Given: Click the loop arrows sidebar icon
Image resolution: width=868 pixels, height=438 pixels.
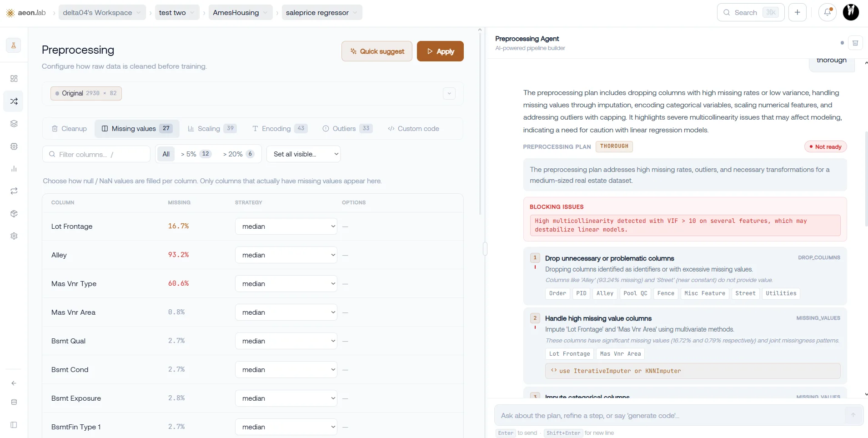Looking at the screenshot, I should tap(14, 191).
